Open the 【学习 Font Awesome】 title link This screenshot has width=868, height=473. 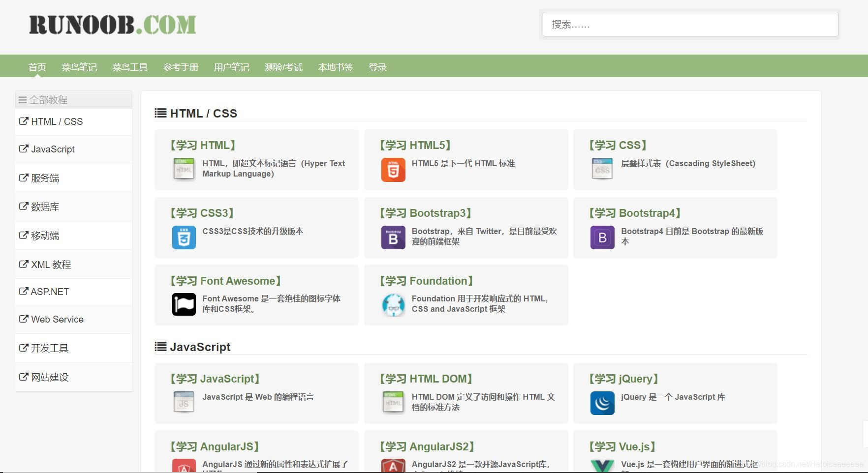(x=225, y=281)
